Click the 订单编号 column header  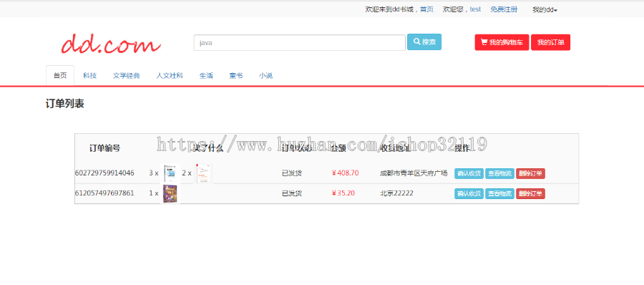[x=104, y=148]
